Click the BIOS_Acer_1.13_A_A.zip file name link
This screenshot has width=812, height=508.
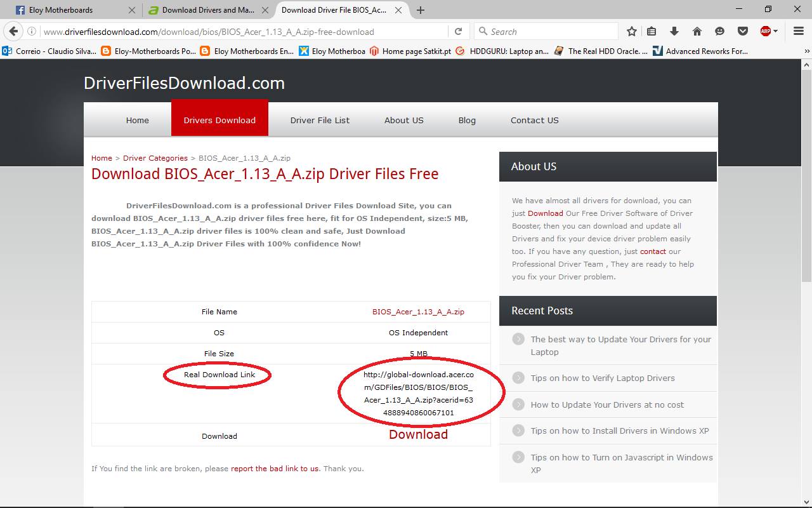[418, 312]
